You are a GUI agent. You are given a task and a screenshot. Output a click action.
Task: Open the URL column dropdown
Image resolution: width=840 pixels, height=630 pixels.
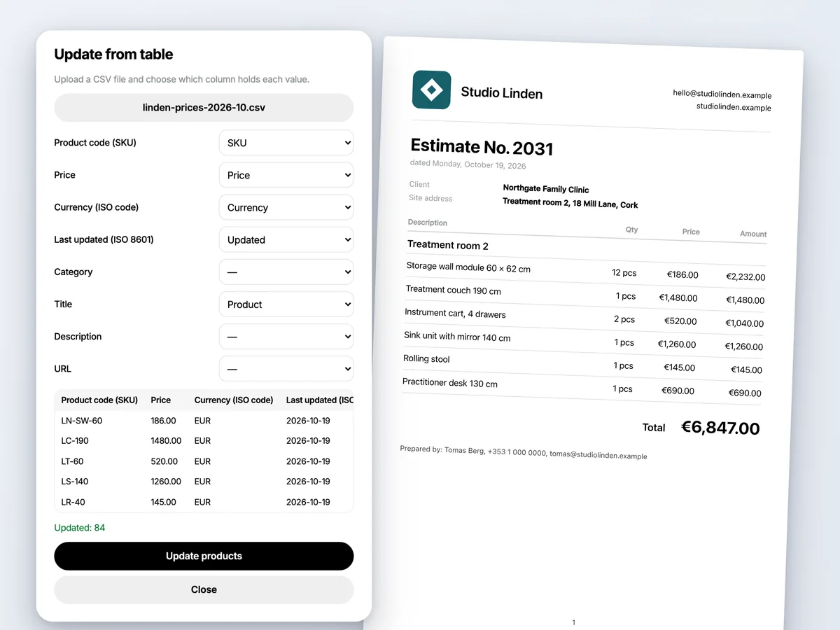tap(286, 369)
